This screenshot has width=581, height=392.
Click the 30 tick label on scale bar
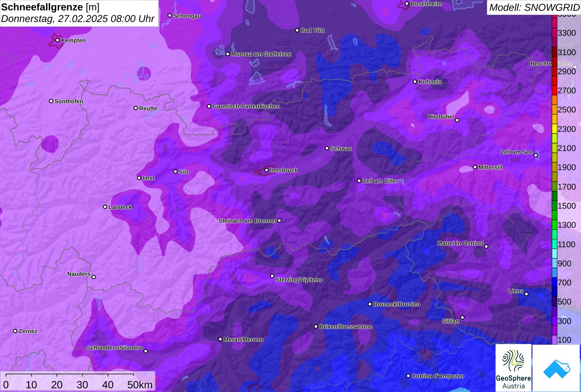pos(82,385)
